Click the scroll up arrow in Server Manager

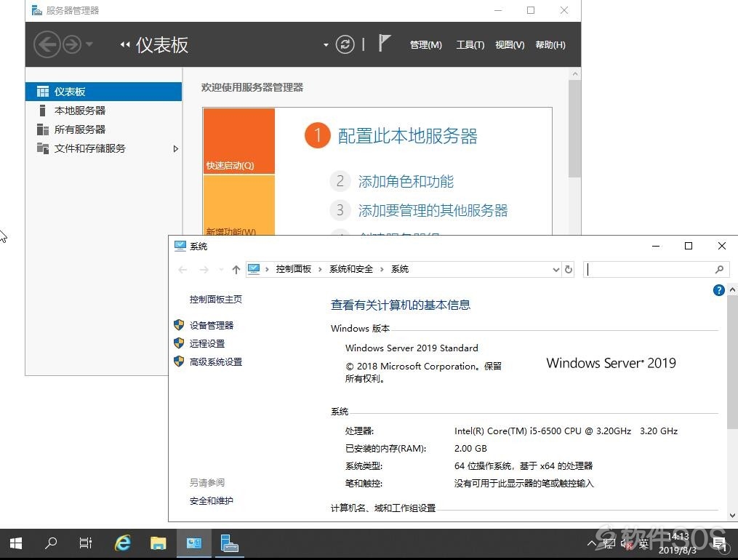(x=574, y=74)
